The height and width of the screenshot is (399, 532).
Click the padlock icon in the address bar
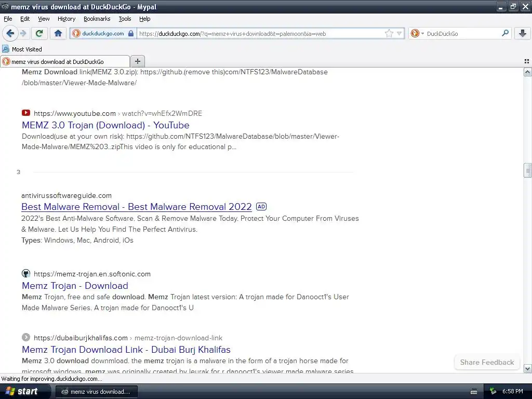point(131,33)
